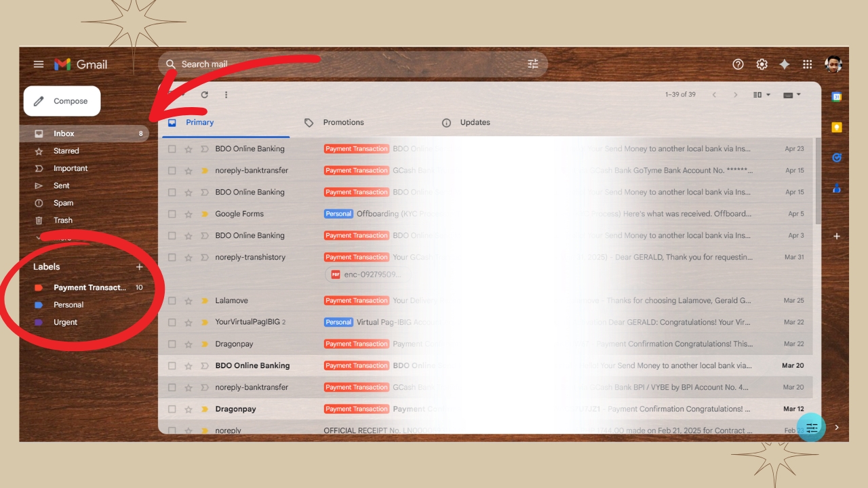Open the Lalamove email row

pyautogui.click(x=486, y=300)
